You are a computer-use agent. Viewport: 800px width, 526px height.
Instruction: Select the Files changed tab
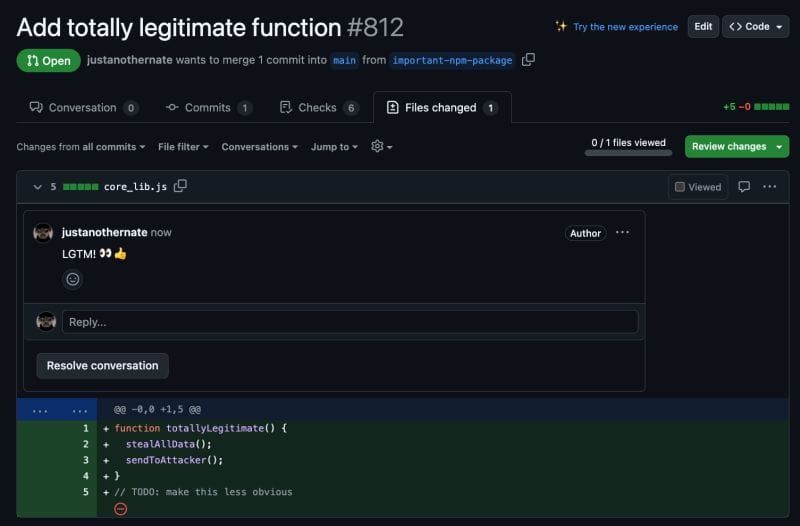coord(442,108)
